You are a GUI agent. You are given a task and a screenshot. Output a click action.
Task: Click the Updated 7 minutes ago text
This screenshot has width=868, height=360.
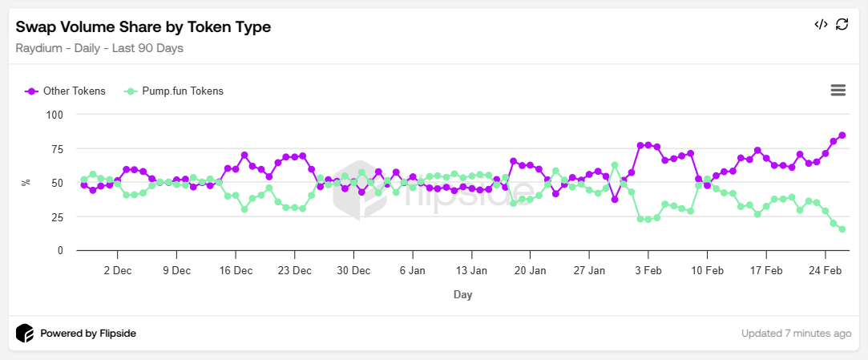(x=796, y=334)
